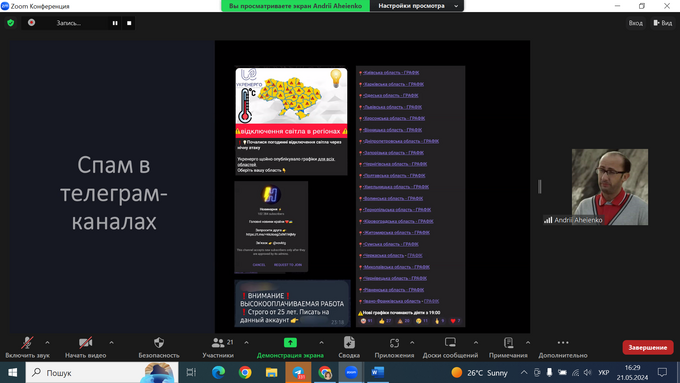Expand audio options arrow beside microphone
The height and width of the screenshot is (383, 680).
pyautogui.click(x=47, y=343)
